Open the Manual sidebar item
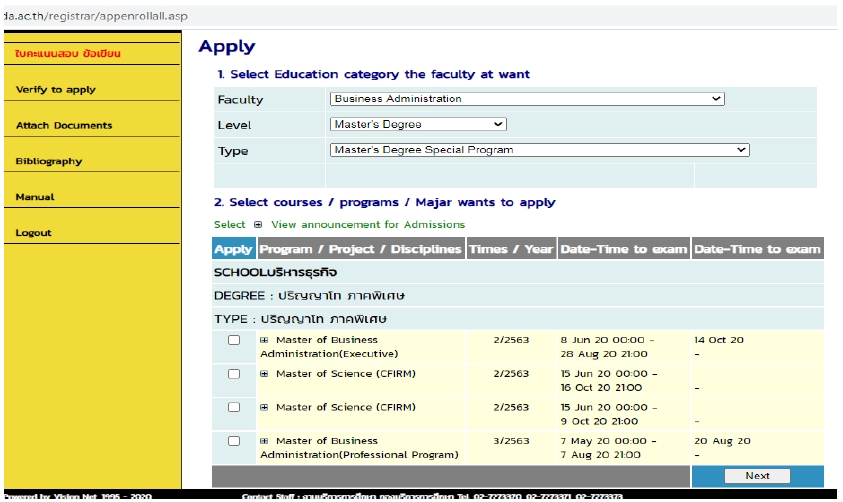Screen dimensions: 843x502 (35, 197)
